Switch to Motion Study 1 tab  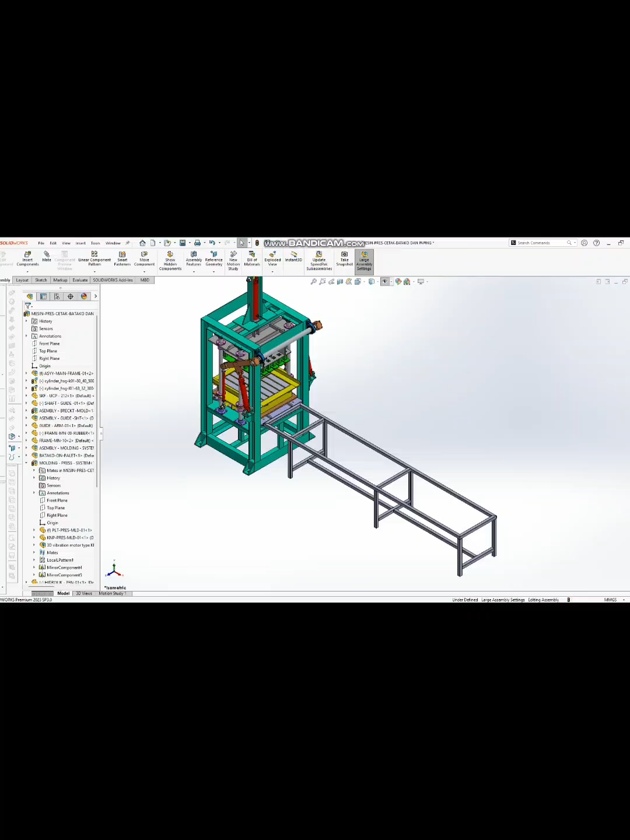(x=112, y=593)
